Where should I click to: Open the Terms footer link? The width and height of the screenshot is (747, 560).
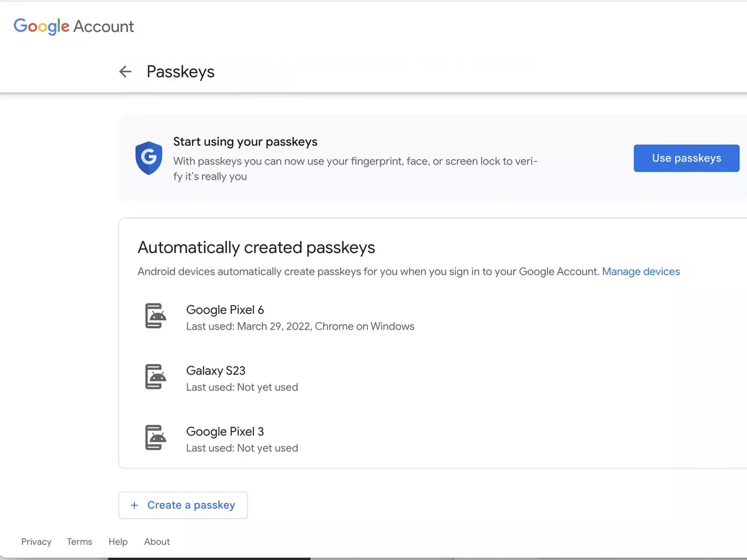79,542
